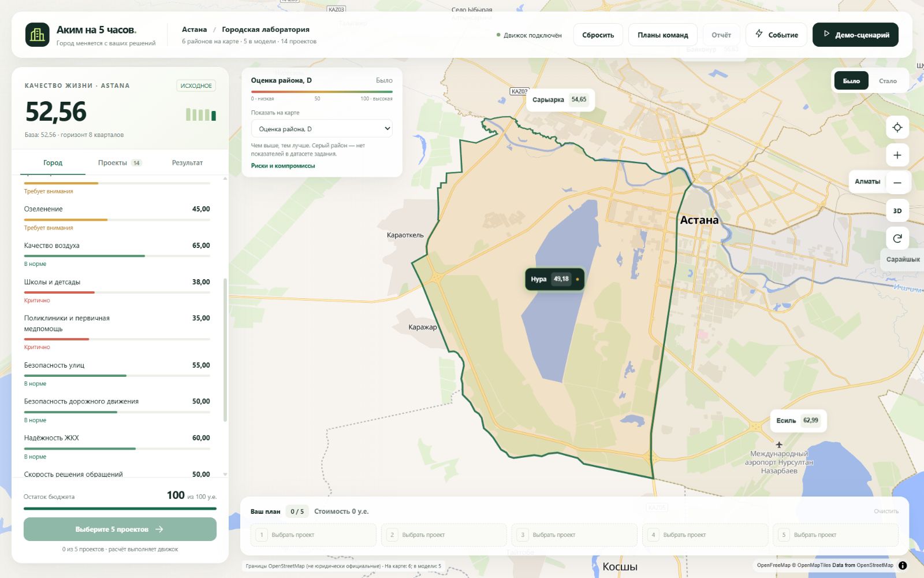This screenshot has width=924, height=578.
Task: Switch map to Было state
Action: click(851, 81)
